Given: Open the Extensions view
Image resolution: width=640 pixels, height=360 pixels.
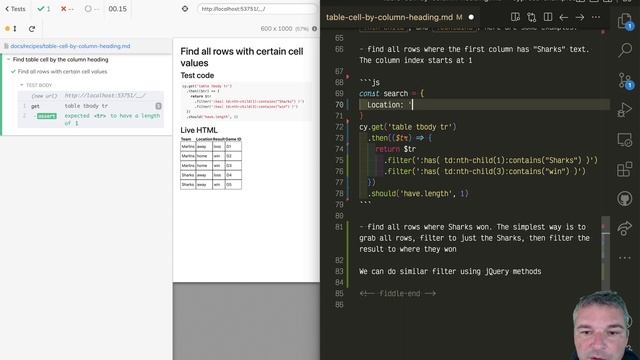Looking at the screenshot, I should 625,169.
